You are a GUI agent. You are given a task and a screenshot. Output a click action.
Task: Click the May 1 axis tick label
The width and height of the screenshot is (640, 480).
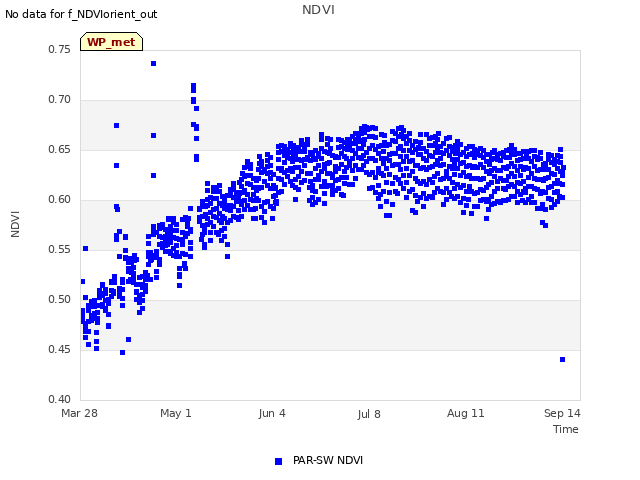[176, 413]
